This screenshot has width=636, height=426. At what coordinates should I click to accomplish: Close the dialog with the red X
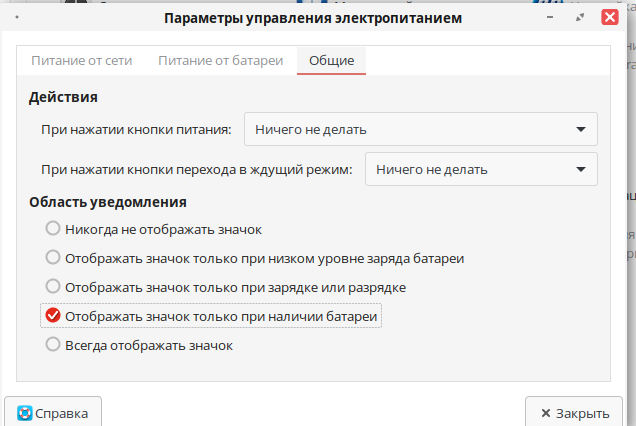click(x=607, y=18)
